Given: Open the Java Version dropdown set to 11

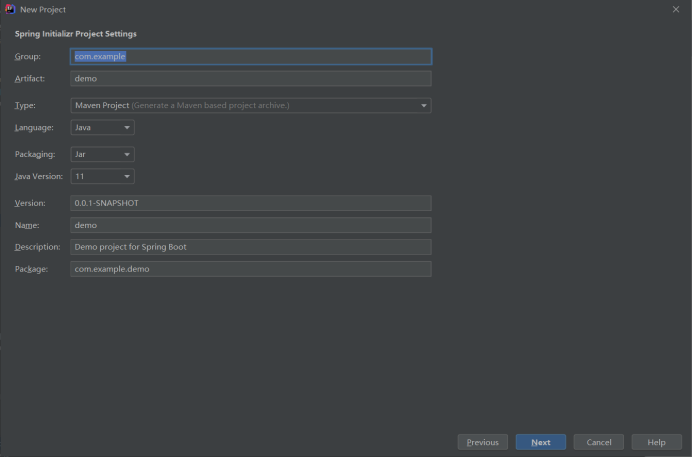Looking at the screenshot, I should pos(102,176).
